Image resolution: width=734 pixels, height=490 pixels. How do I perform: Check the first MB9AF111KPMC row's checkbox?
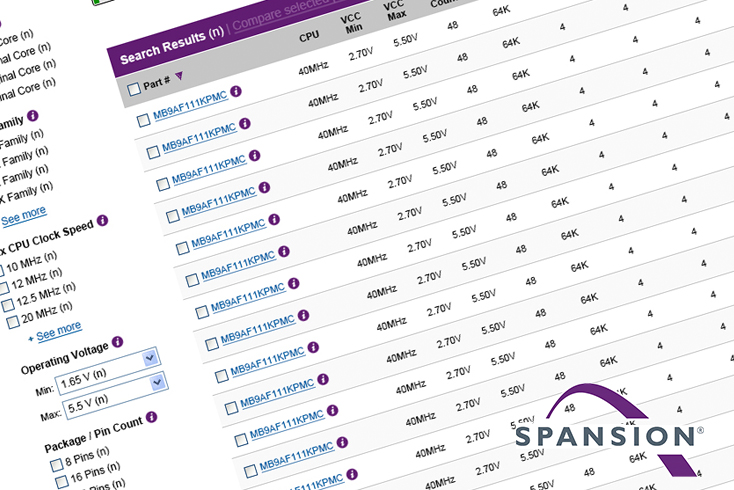[x=144, y=120]
